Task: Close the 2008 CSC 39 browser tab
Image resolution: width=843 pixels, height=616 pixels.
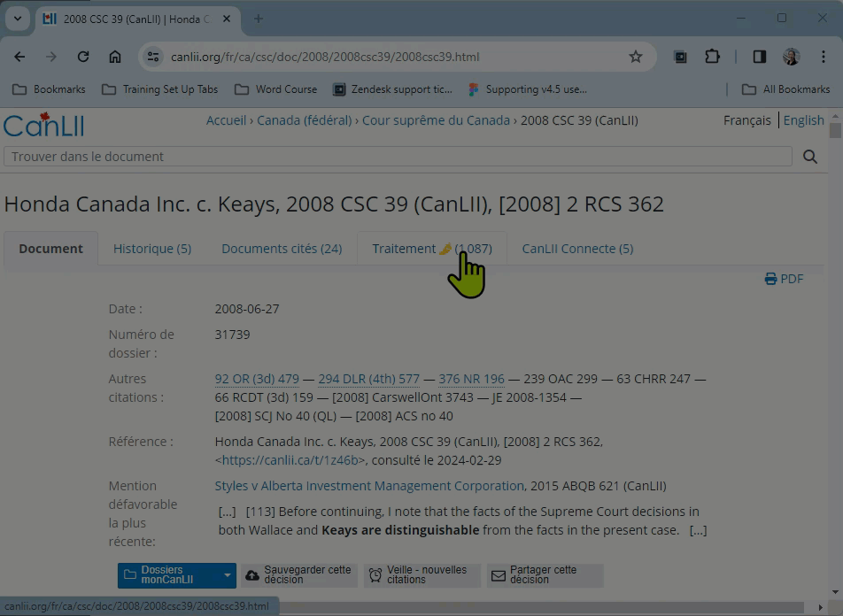Action: (227, 19)
